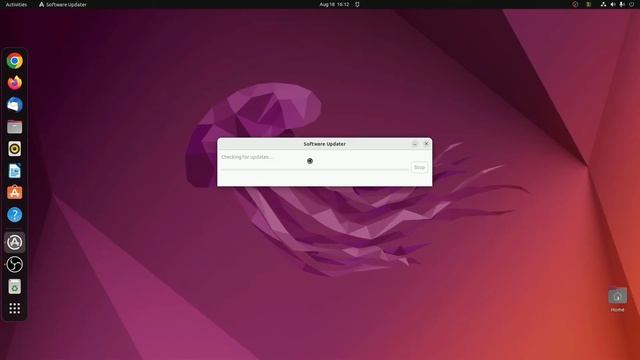640x360 pixels.
Task: Stop checking for updates
Action: pos(419,167)
